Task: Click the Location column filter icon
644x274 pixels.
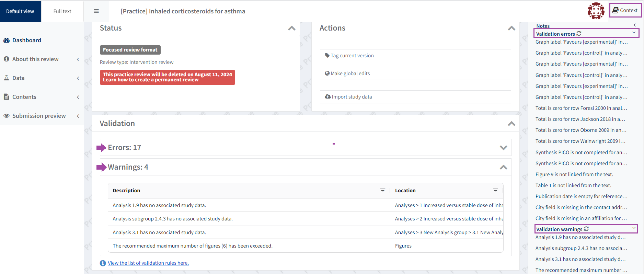Action: click(x=495, y=191)
